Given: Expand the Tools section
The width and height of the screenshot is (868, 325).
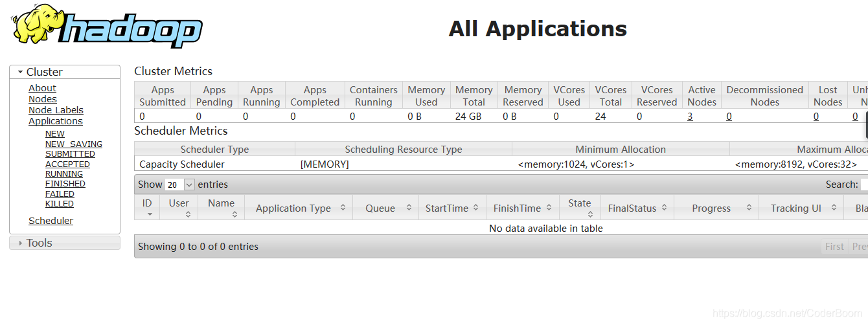Looking at the screenshot, I should click(65, 243).
